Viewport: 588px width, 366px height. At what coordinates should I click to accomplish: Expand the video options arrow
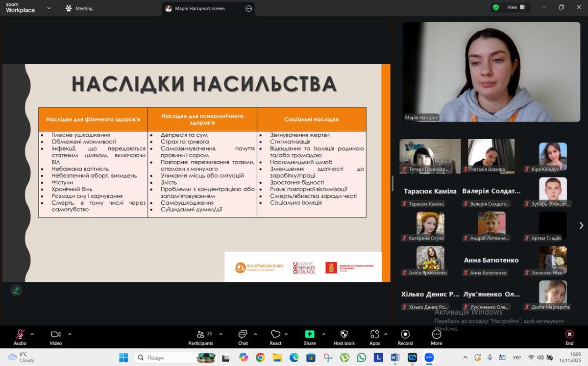click(70, 334)
